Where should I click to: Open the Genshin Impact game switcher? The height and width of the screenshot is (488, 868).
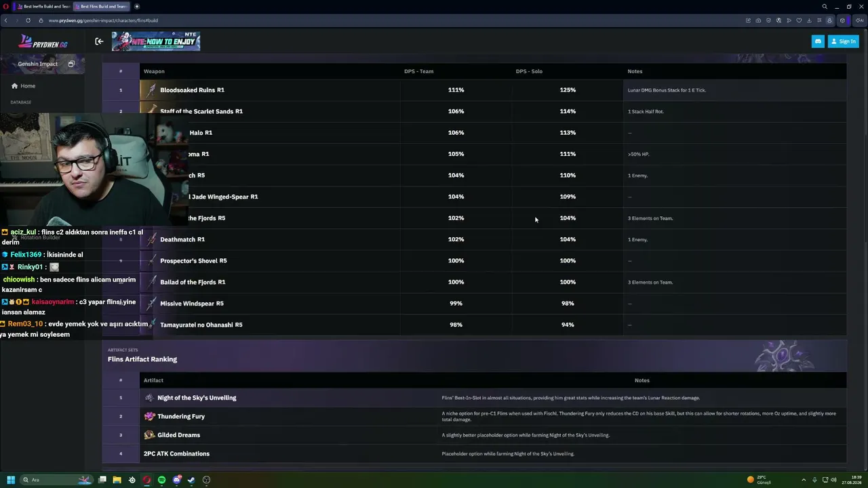tap(42, 64)
